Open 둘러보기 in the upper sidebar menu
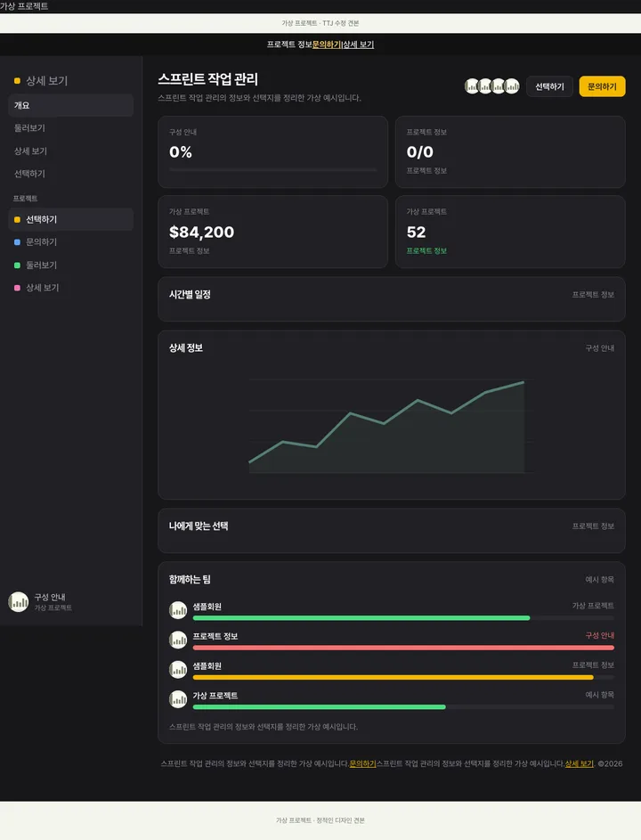The width and height of the screenshot is (641, 840). point(70,128)
